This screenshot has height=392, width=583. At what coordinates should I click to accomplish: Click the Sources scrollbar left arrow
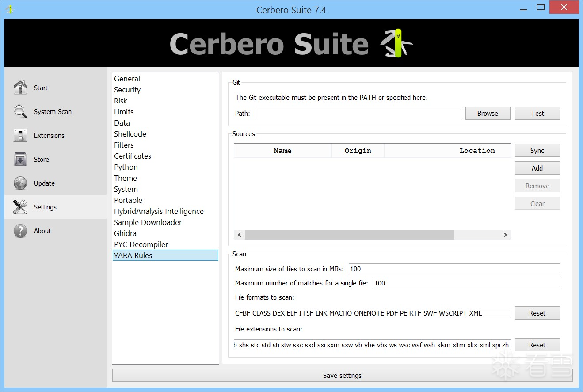(x=240, y=235)
